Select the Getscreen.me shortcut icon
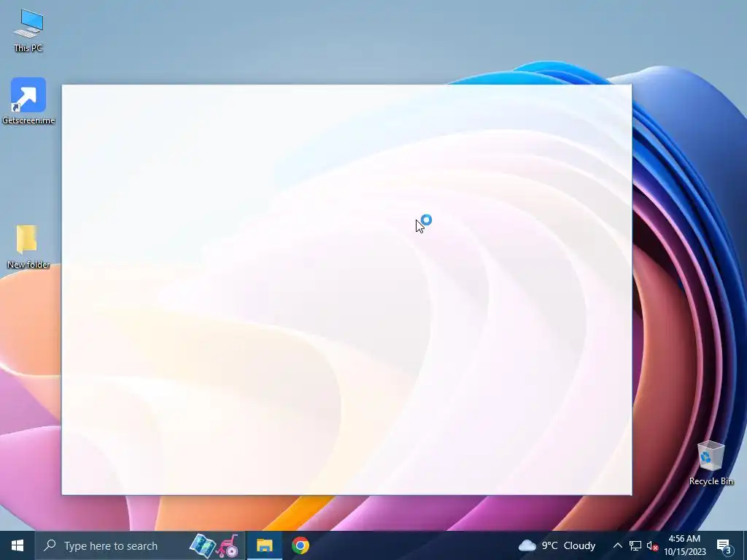 pos(28,101)
